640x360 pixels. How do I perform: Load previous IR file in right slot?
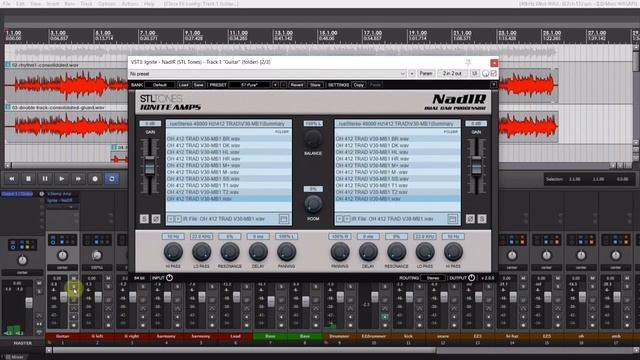339,219
